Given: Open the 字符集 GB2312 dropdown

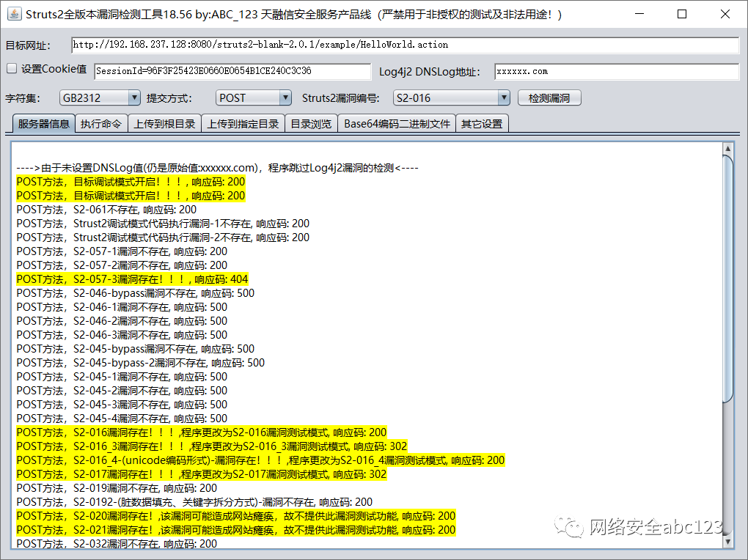Looking at the screenshot, I should tap(100, 97).
